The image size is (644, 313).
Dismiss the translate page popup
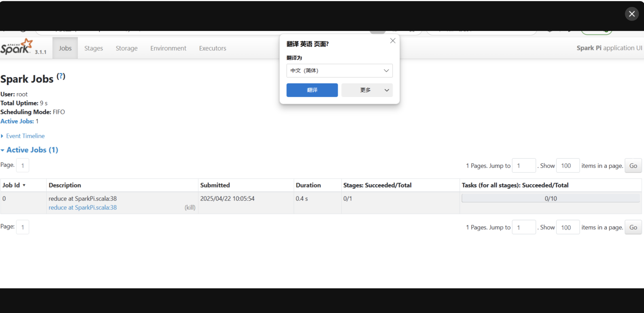(x=392, y=41)
